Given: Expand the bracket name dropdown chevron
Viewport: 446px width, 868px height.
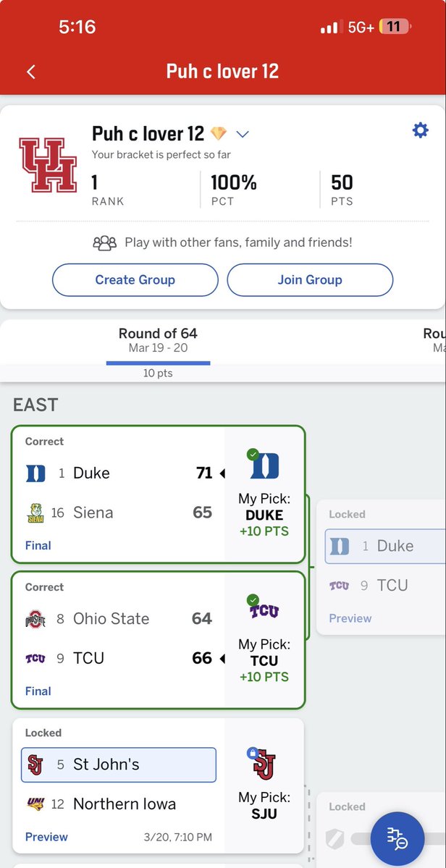Looking at the screenshot, I should click(x=243, y=134).
